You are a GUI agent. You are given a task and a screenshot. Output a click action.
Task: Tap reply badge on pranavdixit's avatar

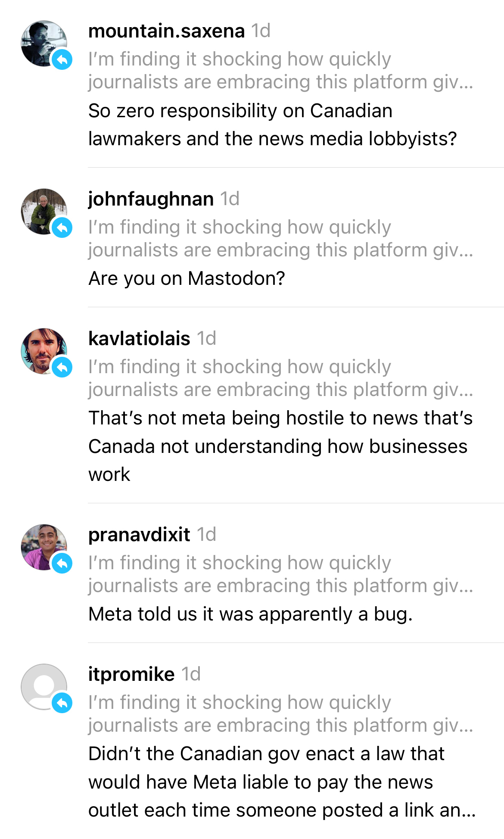click(62, 563)
